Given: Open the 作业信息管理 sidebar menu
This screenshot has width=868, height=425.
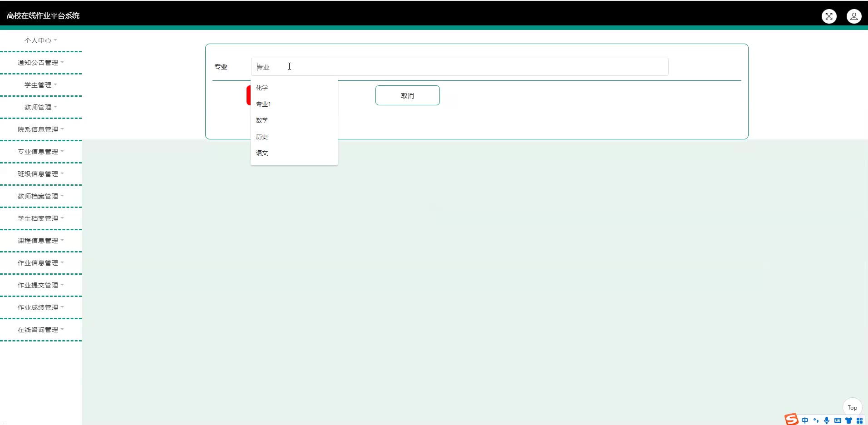Looking at the screenshot, I should click(41, 263).
